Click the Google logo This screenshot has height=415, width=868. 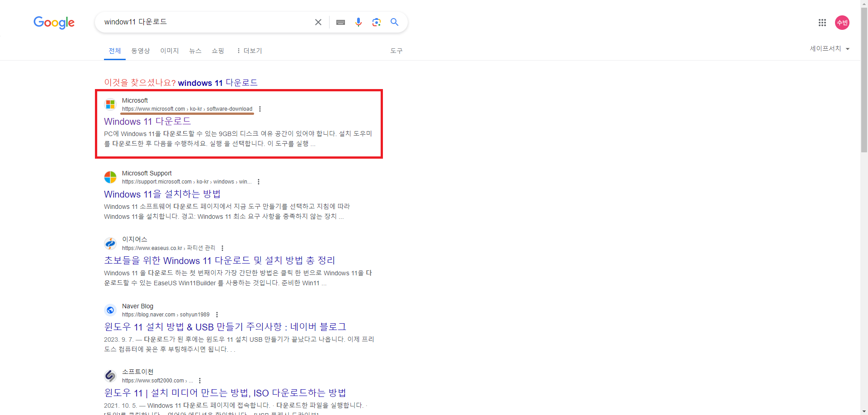(54, 22)
